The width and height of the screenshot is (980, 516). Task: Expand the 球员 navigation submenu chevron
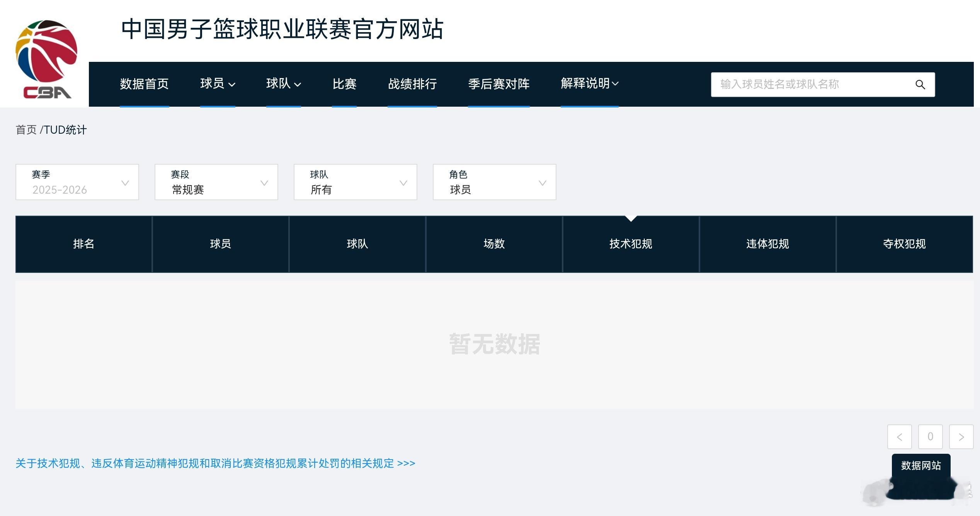point(232,84)
